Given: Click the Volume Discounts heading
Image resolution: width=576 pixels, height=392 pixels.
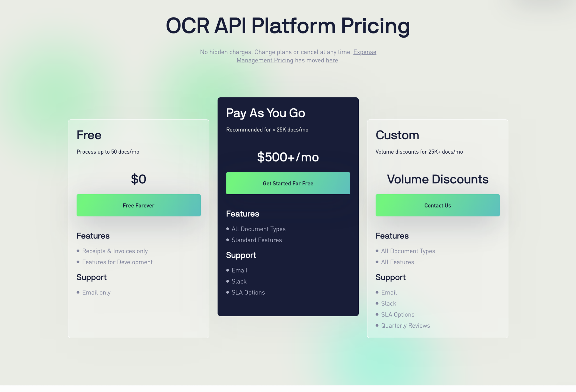Looking at the screenshot, I should click(438, 179).
